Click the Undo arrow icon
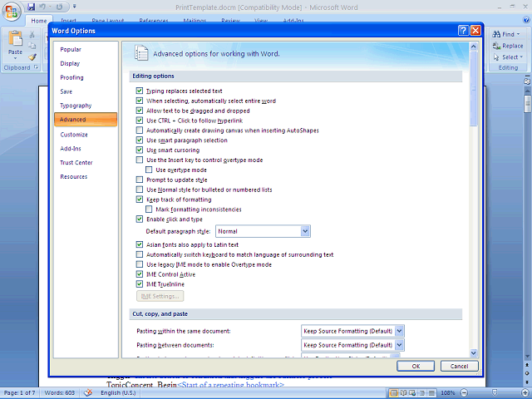The width and height of the screenshot is (532, 399). click(42, 7)
